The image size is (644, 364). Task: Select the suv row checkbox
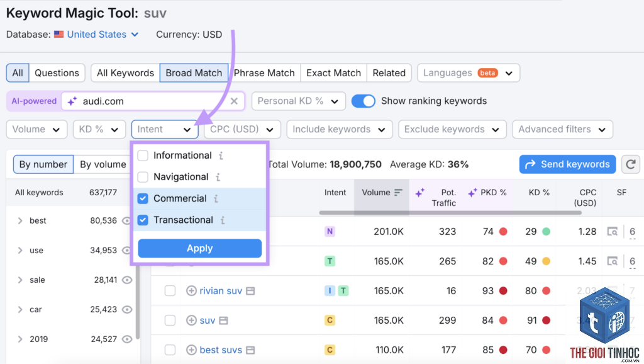pos(170,321)
